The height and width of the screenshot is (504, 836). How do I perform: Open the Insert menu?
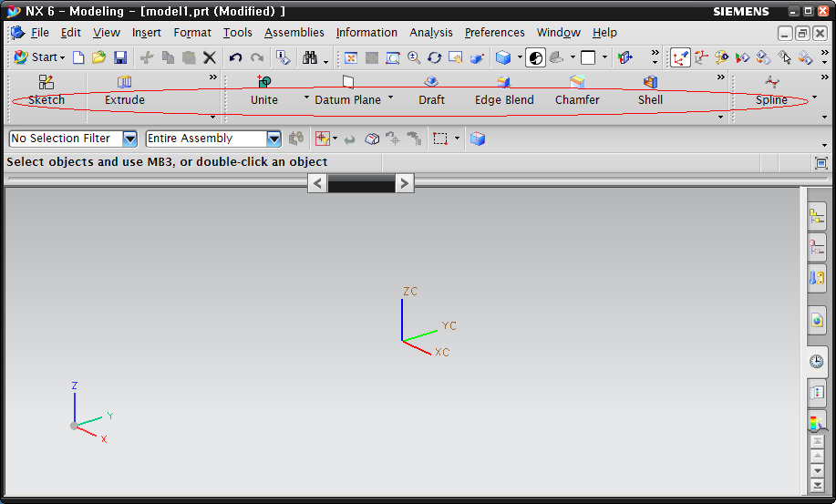tap(147, 33)
